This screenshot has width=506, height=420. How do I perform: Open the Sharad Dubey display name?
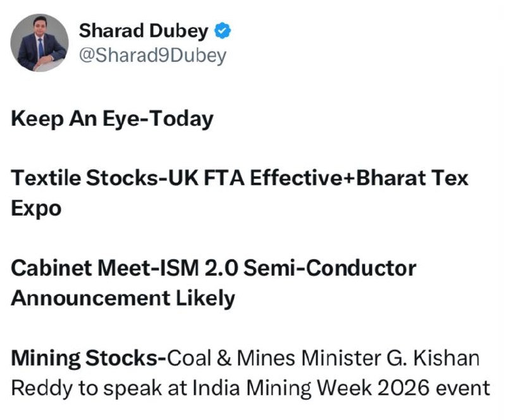coord(144,31)
